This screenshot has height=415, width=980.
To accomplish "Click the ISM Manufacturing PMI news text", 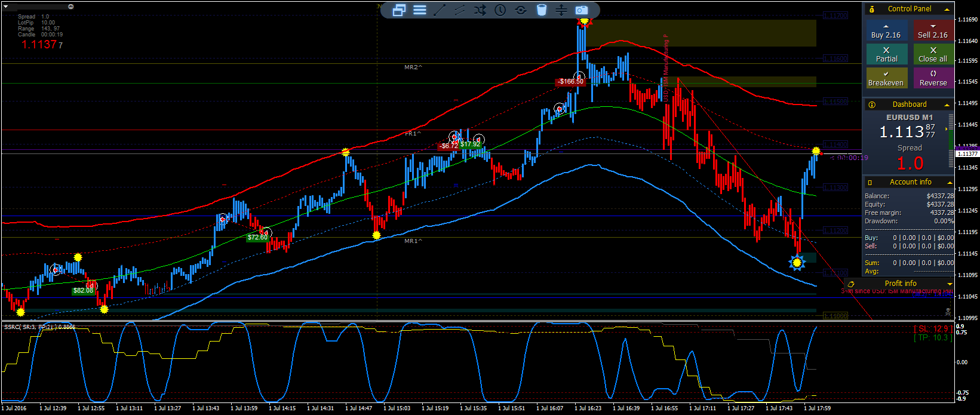I will coord(897,291).
